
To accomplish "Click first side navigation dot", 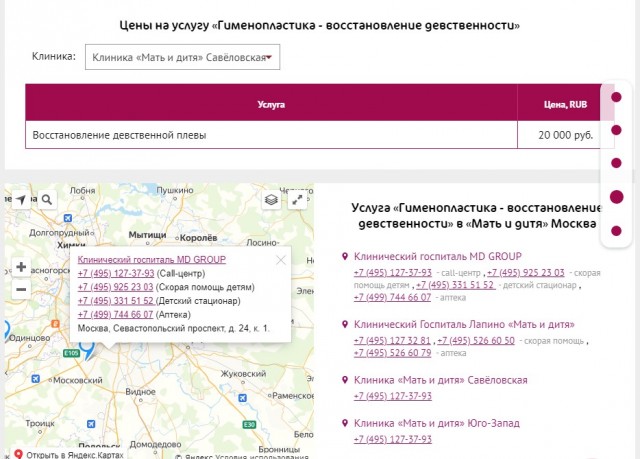I will 616,97.
